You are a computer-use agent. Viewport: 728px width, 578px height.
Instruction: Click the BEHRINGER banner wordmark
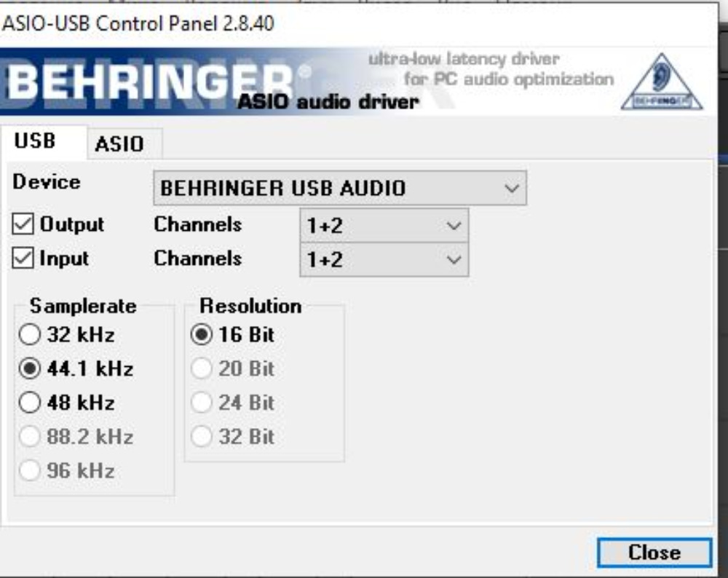(x=149, y=82)
